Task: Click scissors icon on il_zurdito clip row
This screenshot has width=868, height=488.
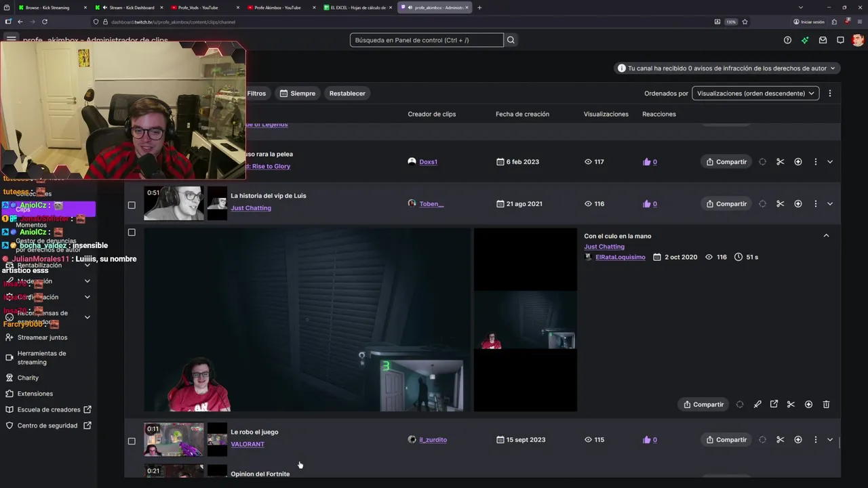Action: coord(780,440)
